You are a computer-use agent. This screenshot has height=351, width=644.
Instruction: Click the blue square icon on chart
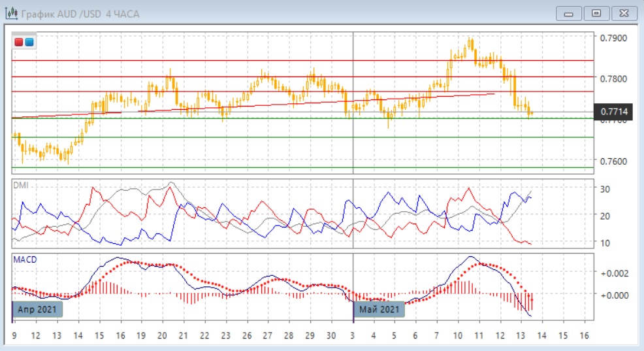tap(29, 42)
